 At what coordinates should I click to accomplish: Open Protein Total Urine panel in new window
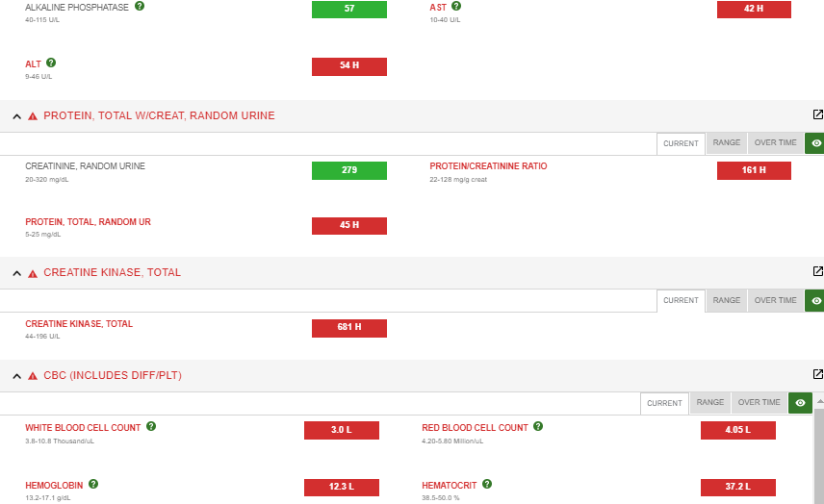pyautogui.click(x=817, y=114)
